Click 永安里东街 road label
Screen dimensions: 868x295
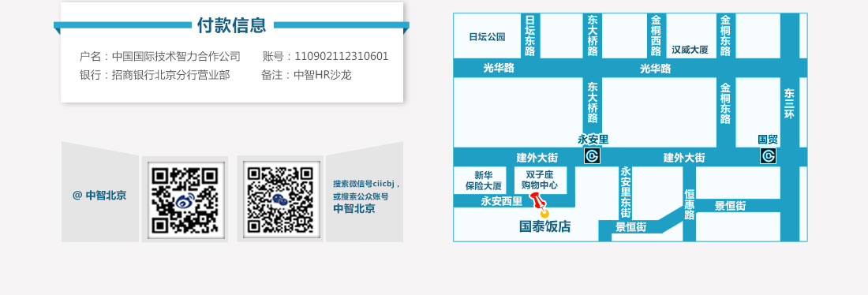tap(626, 192)
